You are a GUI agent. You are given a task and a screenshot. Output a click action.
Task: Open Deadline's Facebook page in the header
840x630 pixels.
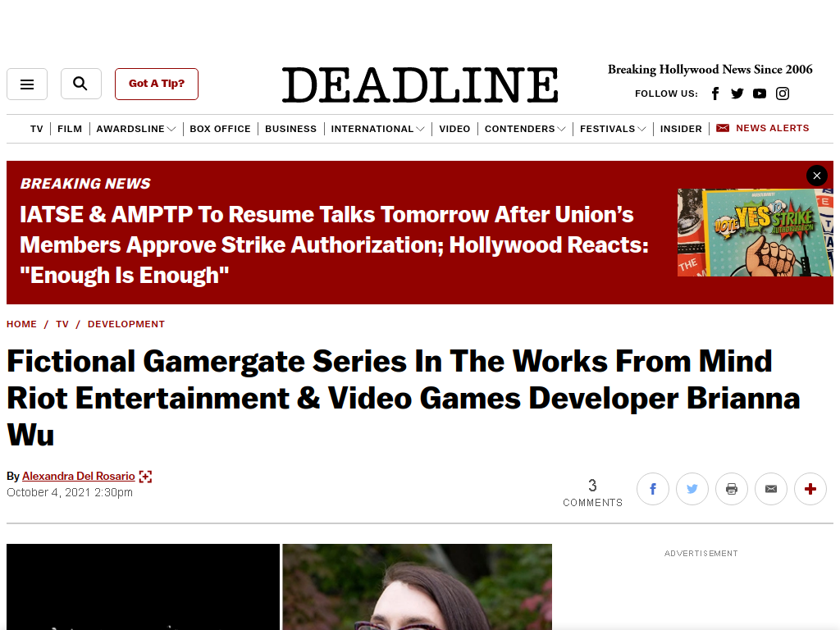coord(715,94)
